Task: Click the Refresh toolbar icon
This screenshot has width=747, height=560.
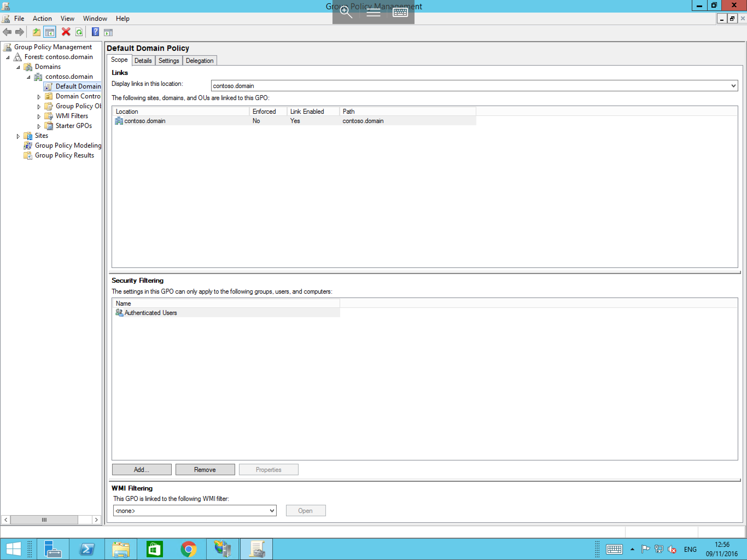Action: click(x=79, y=32)
